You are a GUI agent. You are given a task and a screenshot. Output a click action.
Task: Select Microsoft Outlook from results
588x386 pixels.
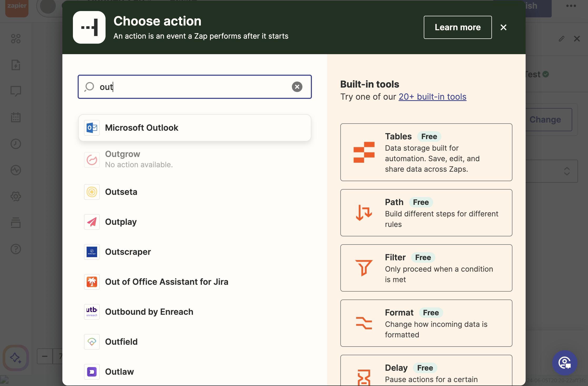tap(195, 128)
